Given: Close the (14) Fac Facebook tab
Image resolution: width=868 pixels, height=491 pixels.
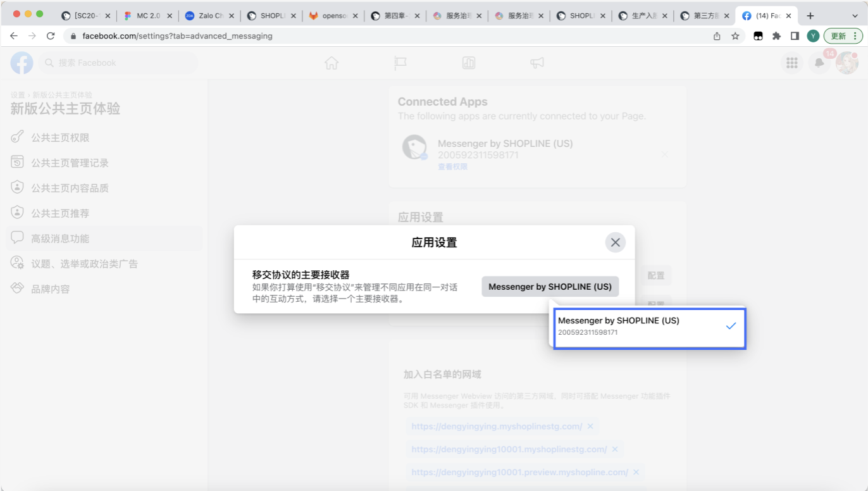Looking at the screenshot, I should pos(788,16).
